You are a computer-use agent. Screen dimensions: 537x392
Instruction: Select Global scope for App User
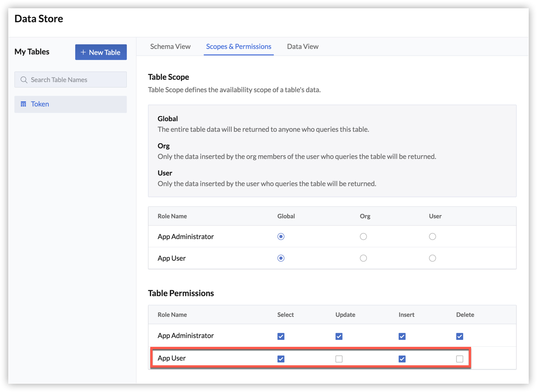pos(281,258)
